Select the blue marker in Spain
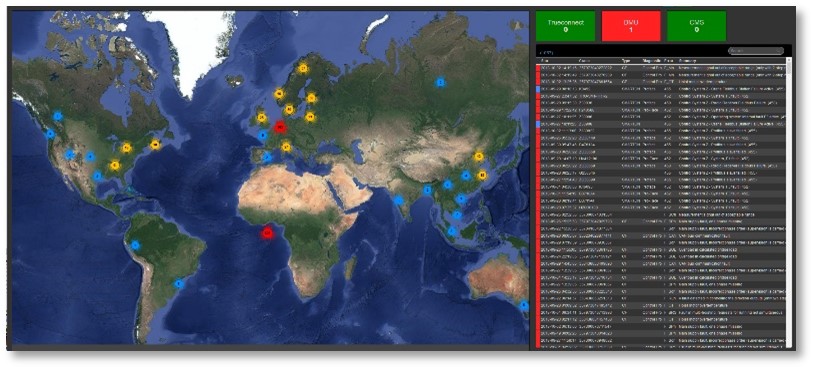815x370 pixels. coord(267,157)
